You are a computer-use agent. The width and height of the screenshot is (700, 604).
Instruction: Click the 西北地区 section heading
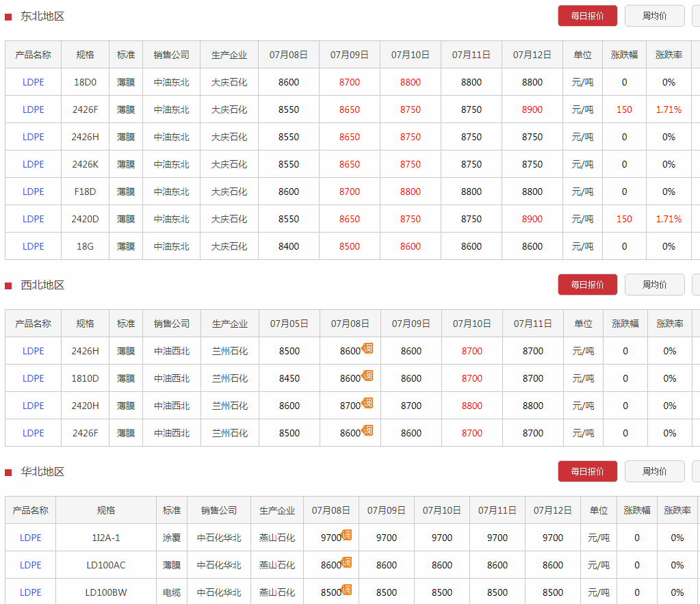tap(42, 285)
